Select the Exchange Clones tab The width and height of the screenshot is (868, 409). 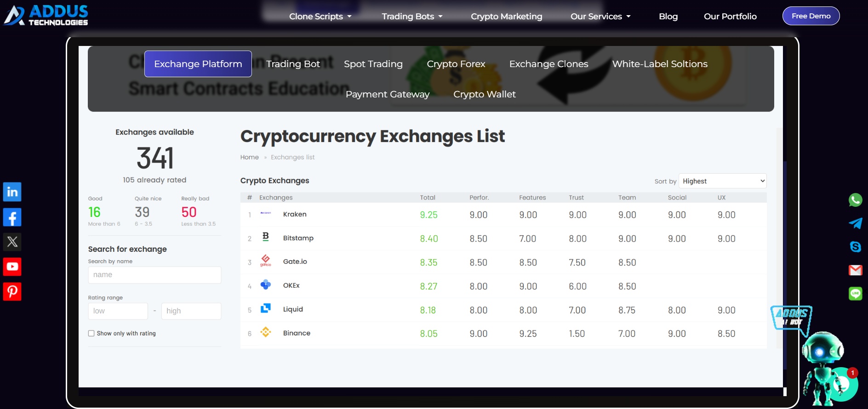click(549, 64)
